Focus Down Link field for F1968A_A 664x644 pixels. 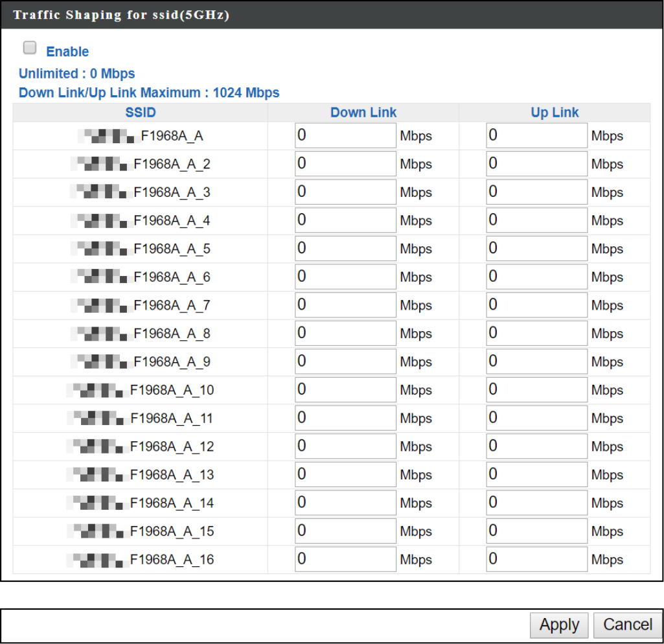click(x=345, y=135)
